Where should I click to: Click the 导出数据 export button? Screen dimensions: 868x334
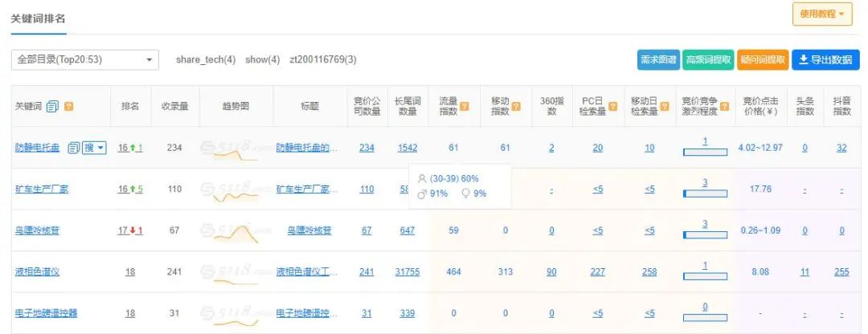pyautogui.click(x=825, y=59)
